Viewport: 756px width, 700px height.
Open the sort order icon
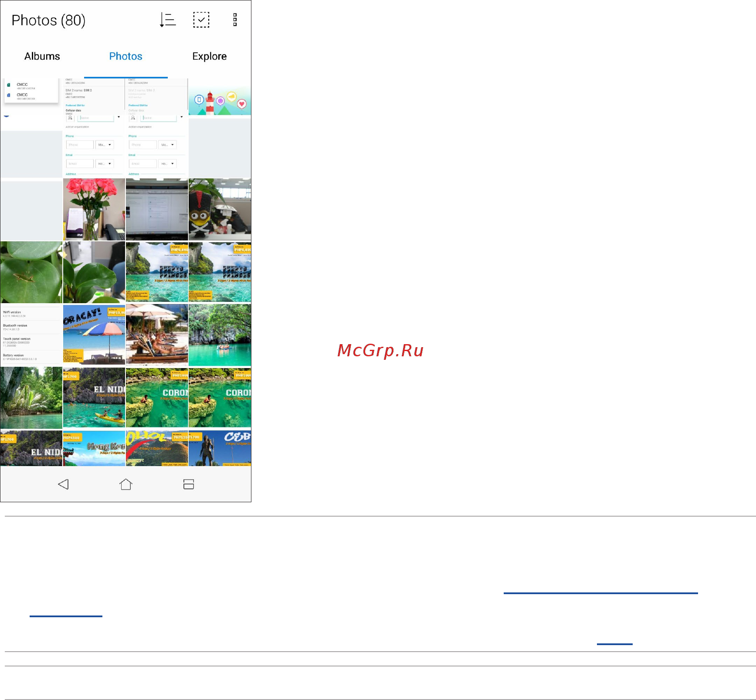168,20
